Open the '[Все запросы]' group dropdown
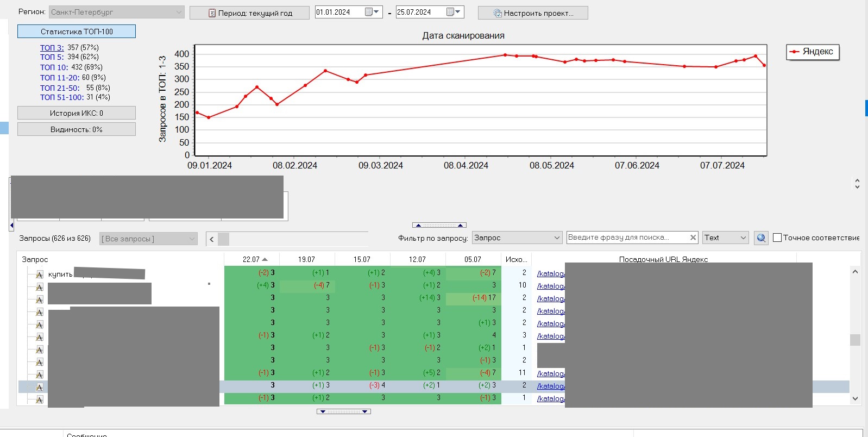 click(x=148, y=239)
